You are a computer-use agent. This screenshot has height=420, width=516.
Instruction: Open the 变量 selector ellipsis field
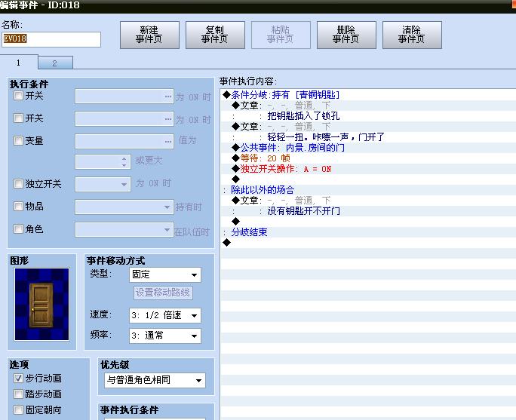tap(124, 142)
